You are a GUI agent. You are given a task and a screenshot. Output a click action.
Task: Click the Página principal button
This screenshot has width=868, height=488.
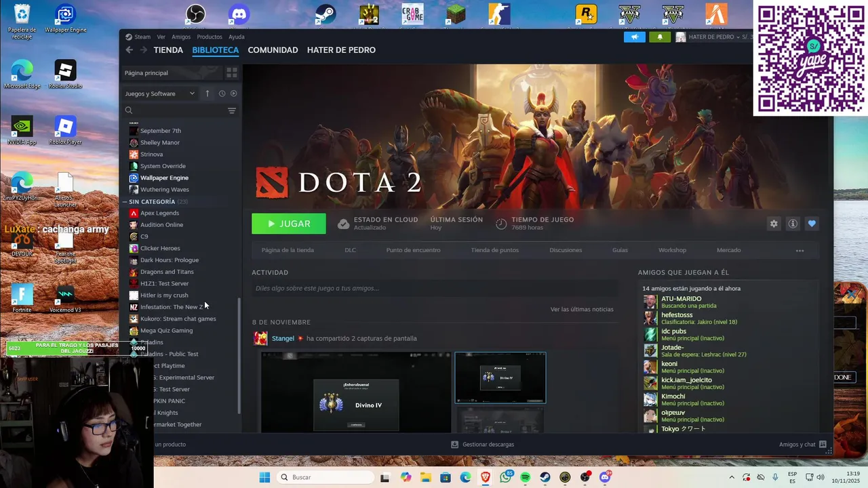coord(172,73)
